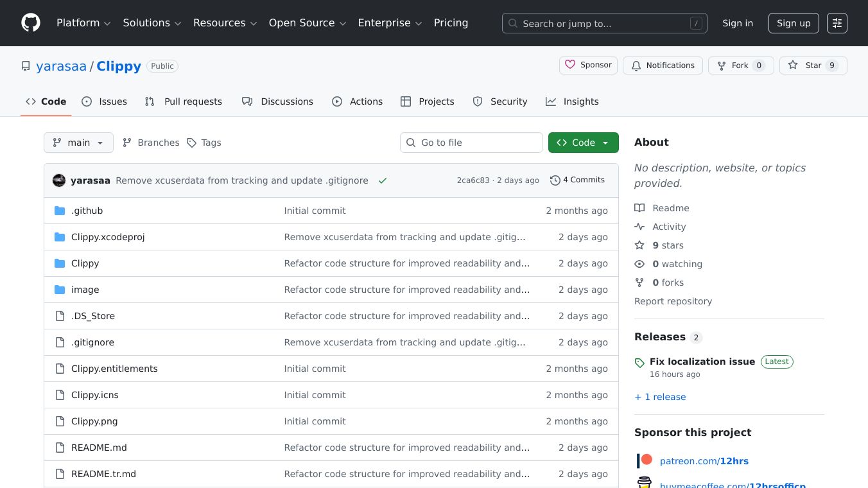Open the Pull requests section
Screen dimensions: 868x488
pyautogui.click(x=183, y=101)
